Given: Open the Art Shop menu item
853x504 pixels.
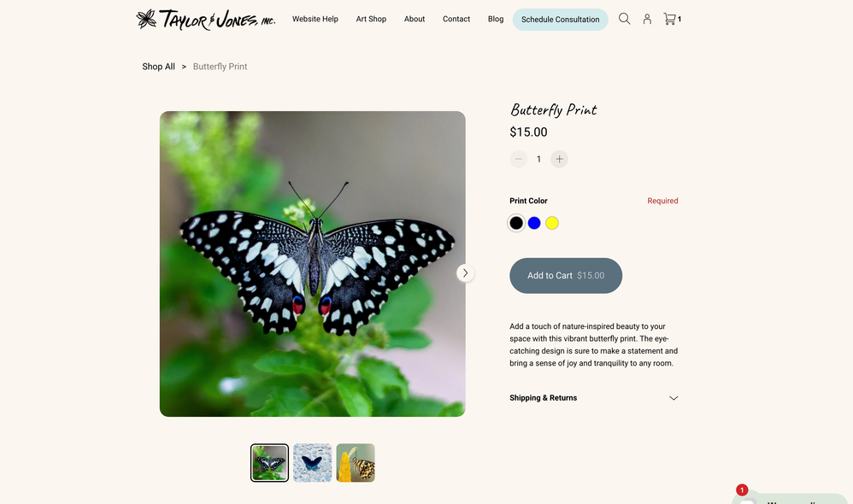Looking at the screenshot, I should (371, 19).
